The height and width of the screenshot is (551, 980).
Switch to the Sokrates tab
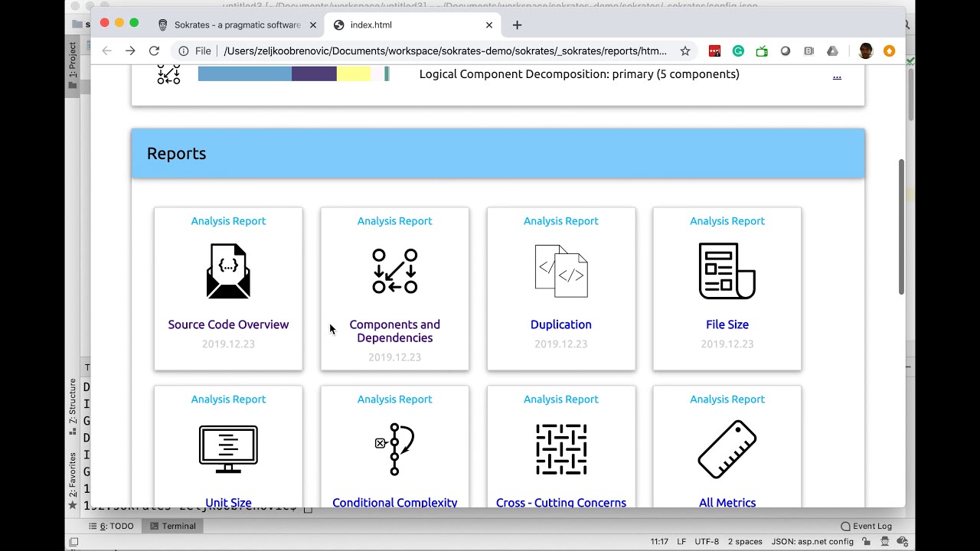tap(237, 25)
